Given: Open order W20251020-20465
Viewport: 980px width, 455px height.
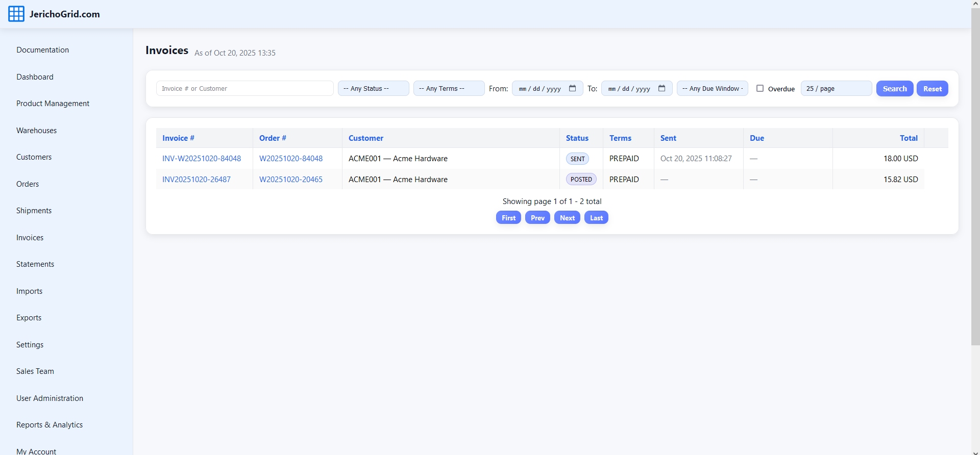Looking at the screenshot, I should coord(291,180).
